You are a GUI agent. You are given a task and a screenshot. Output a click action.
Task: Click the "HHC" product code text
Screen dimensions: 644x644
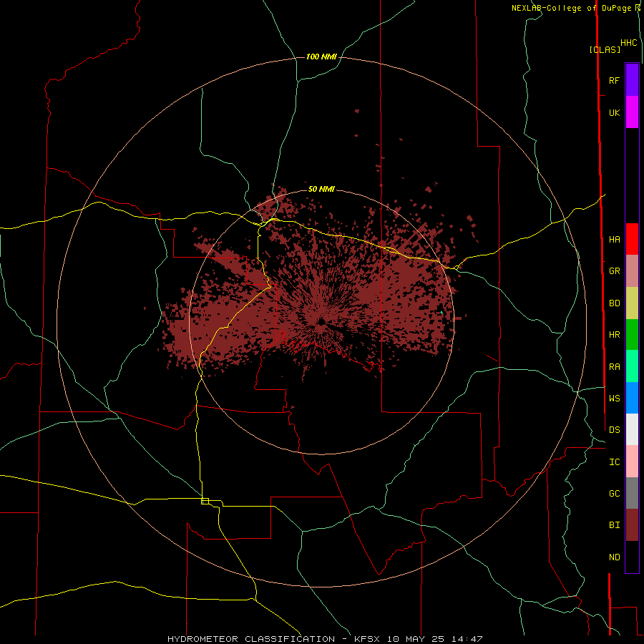(628, 43)
